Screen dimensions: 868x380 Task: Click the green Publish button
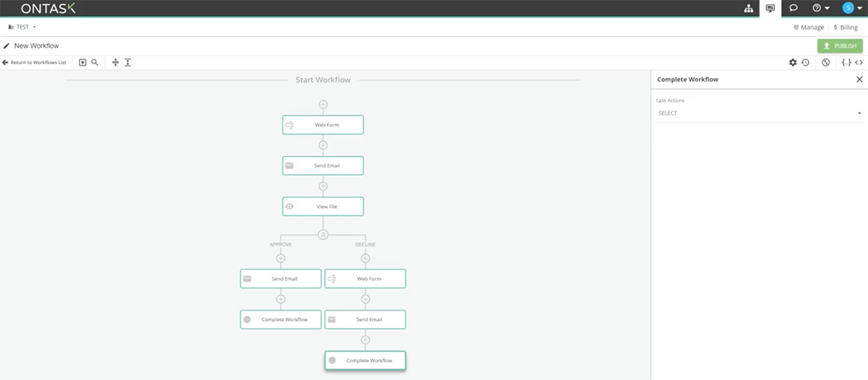(840, 46)
